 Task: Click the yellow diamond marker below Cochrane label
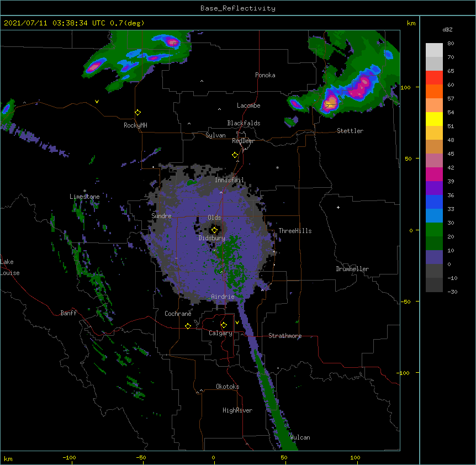click(188, 326)
